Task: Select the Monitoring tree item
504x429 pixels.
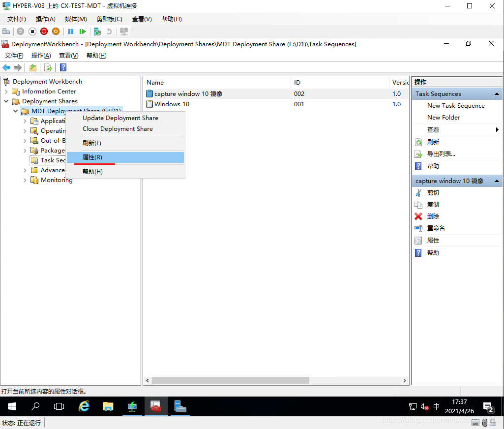Action: coord(57,180)
